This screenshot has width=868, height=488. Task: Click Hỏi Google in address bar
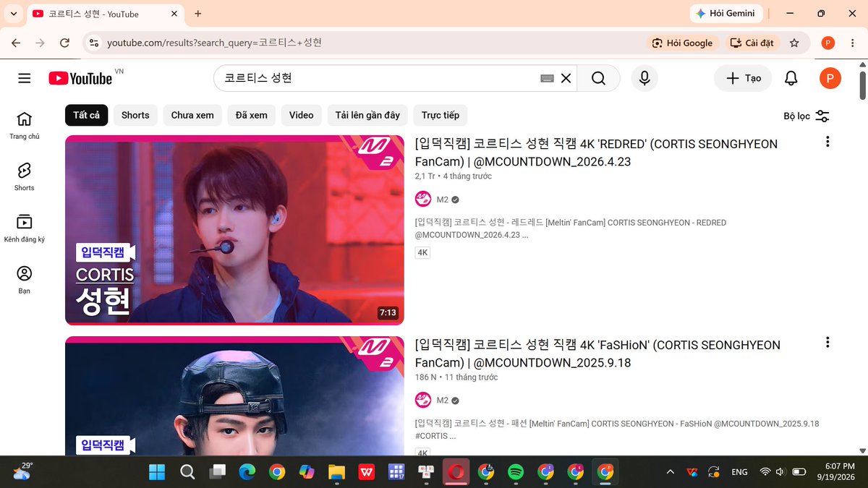(682, 43)
